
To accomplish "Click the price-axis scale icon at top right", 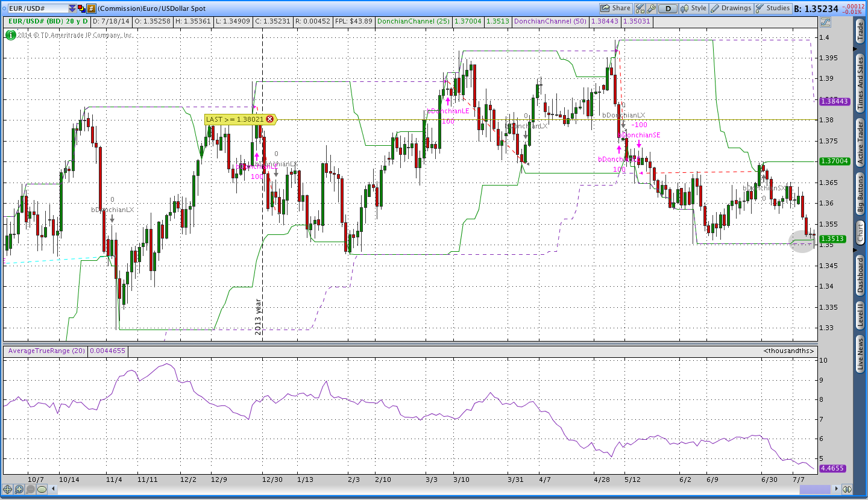I will click(x=825, y=22).
